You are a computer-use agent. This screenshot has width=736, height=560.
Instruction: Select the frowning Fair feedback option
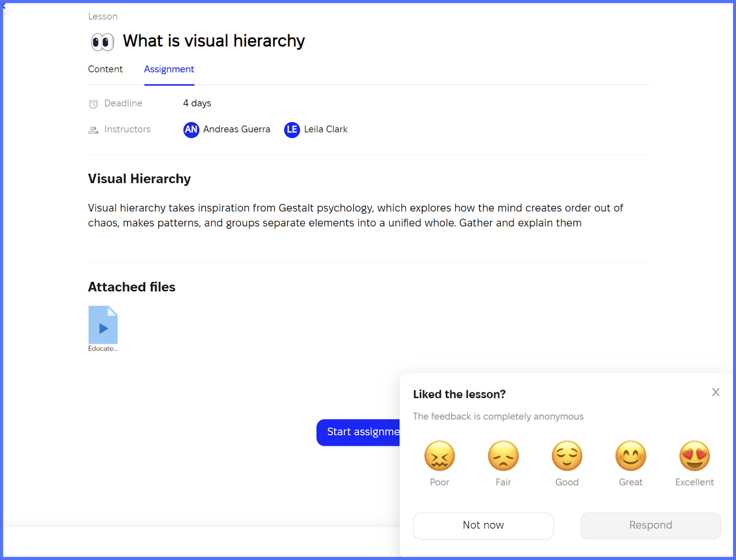(x=503, y=456)
